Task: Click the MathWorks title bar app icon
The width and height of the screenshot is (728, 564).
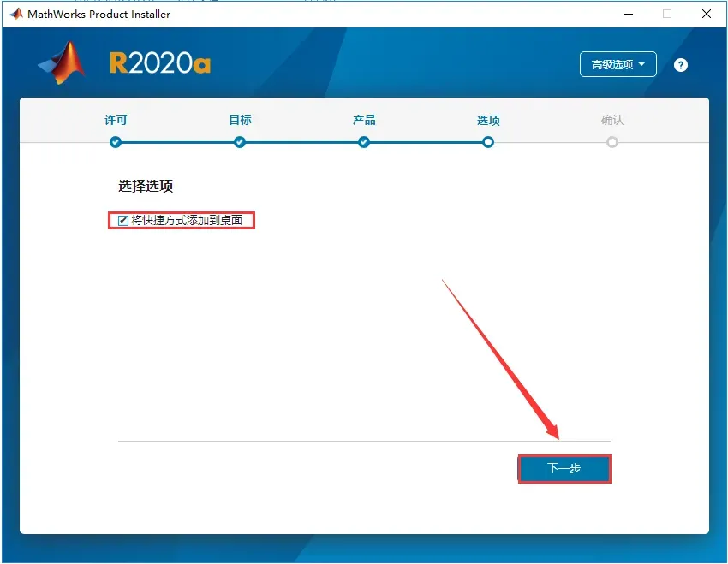Action: click(x=16, y=14)
